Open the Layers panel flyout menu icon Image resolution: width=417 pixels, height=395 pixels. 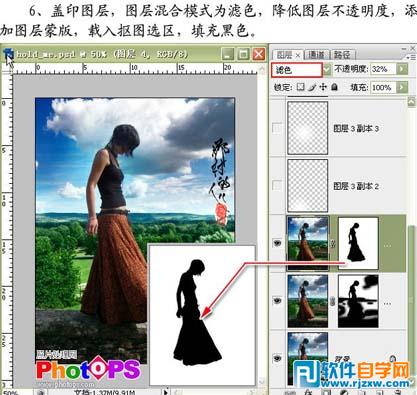(x=412, y=57)
